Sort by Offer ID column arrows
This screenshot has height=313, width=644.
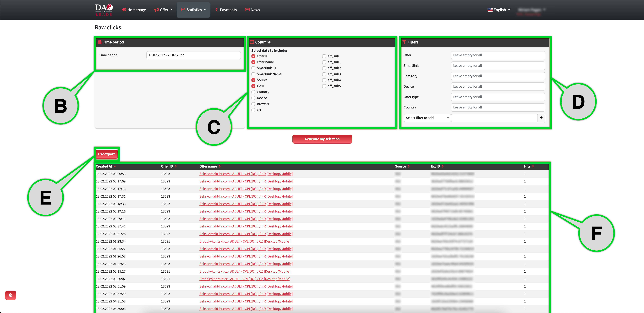click(176, 166)
